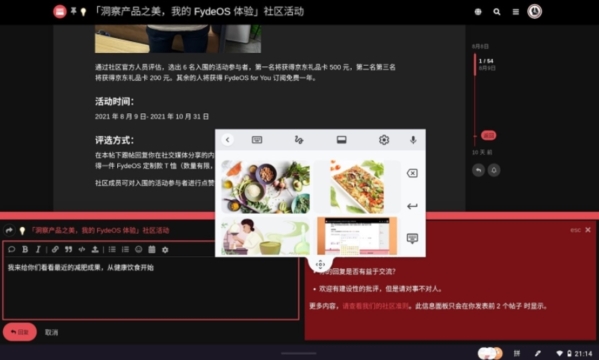Open composer options gear menu
599x360 pixels.
point(165,250)
